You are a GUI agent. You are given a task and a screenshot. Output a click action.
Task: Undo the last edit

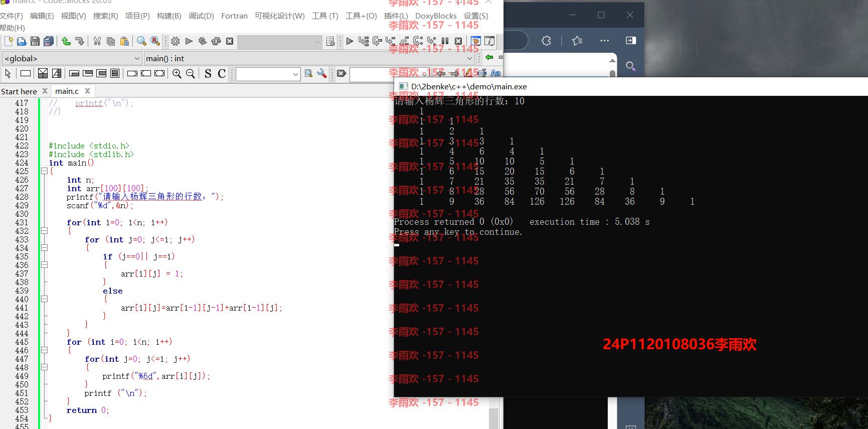[66, 41]
